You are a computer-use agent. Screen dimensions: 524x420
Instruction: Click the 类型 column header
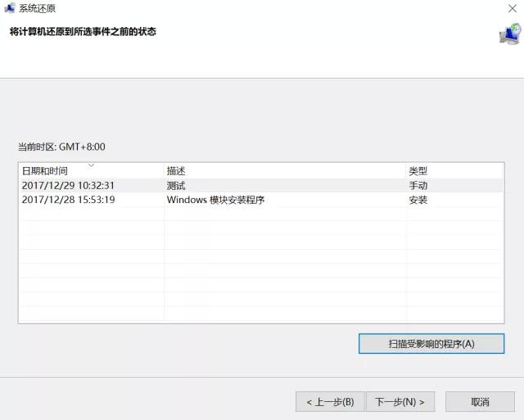pyautogui.click(x=454, y=171)
